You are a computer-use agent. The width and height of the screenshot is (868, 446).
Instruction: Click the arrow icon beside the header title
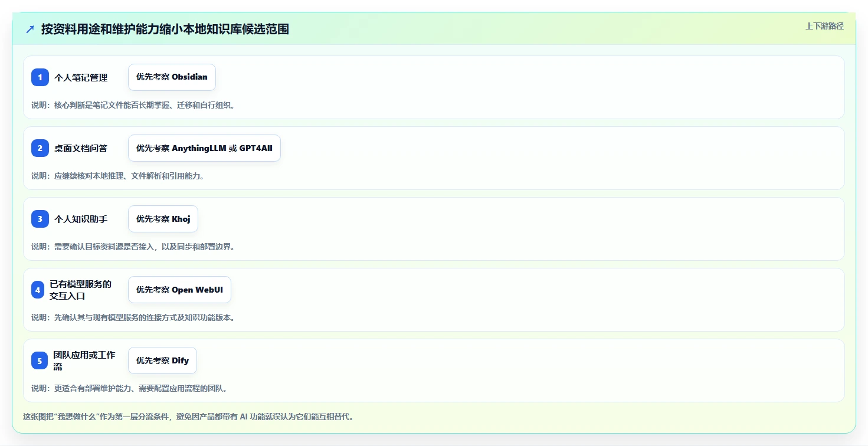click(x=30, y=29)
